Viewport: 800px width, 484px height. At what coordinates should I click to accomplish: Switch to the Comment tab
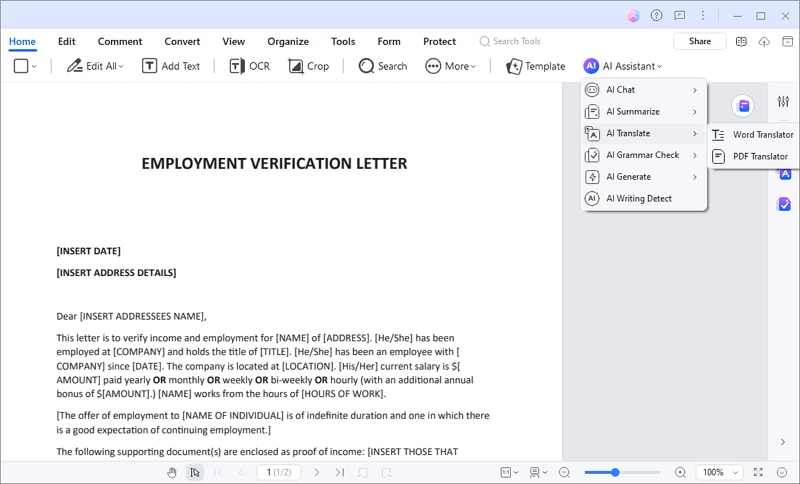point(120,41)
